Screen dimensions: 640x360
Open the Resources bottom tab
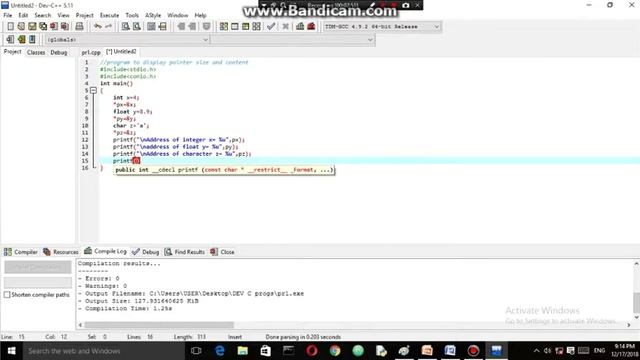coord(60,252)
